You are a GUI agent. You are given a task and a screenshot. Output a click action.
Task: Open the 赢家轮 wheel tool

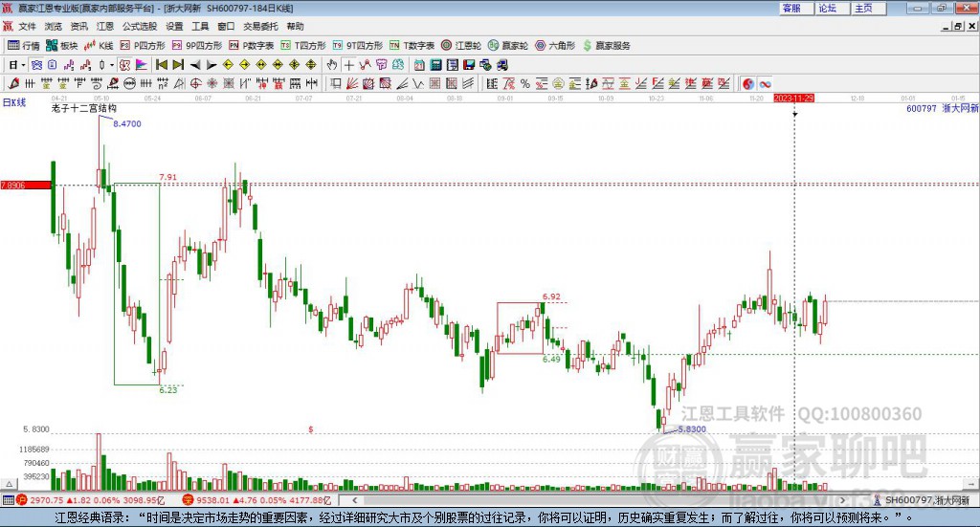point(507,46)
